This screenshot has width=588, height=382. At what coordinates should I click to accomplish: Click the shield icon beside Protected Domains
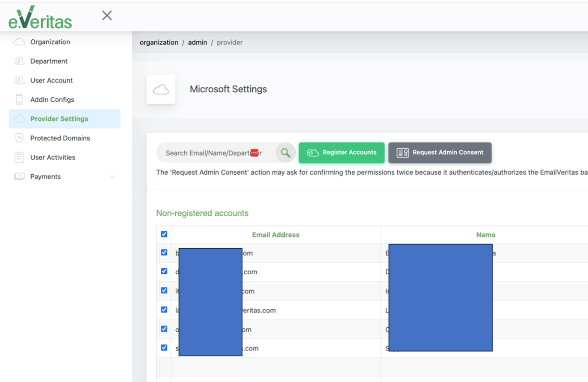click(19, 138)
